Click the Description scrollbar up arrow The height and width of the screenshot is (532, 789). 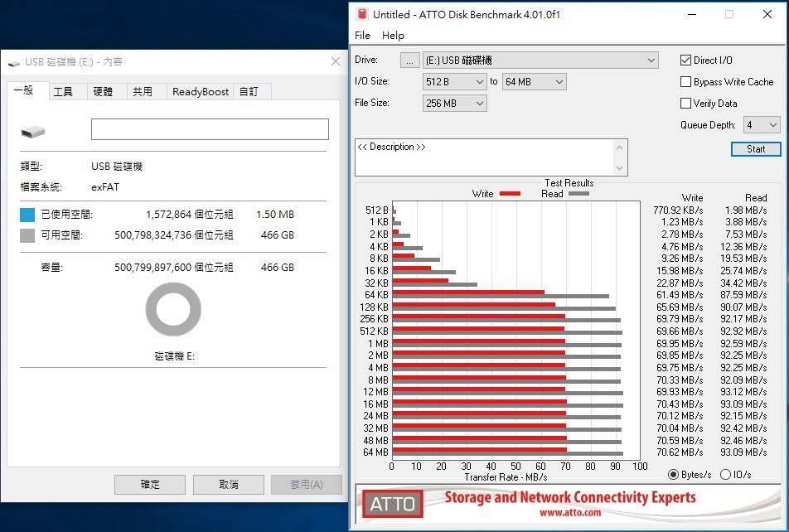pyautogui.click(x=620, y=148)
